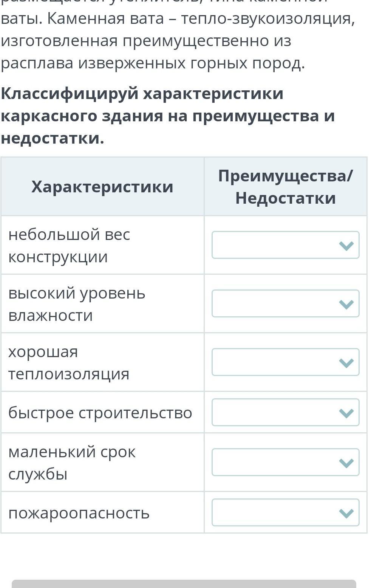388x588 pixels.
Task: Click the 'быстрое строительство' cell text
Action: [x=100, y=413]
